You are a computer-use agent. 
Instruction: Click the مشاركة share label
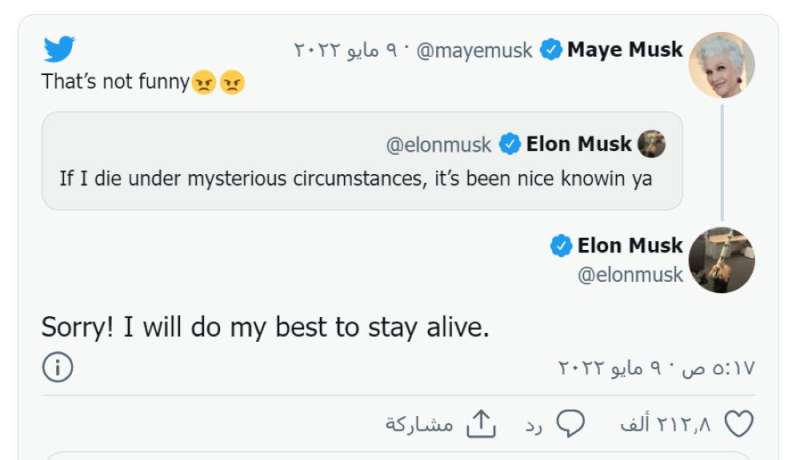tap(419, 425)
